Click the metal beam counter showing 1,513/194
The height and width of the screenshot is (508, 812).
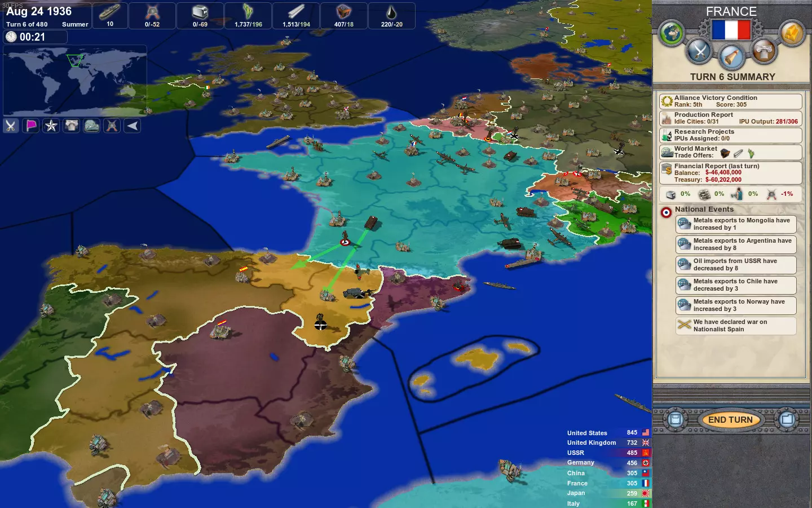point(296,15)
